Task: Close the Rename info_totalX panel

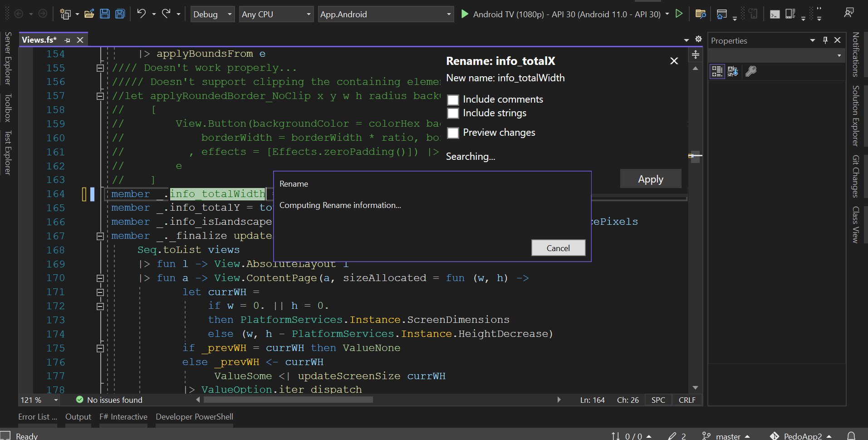Action: pos(674,61)
